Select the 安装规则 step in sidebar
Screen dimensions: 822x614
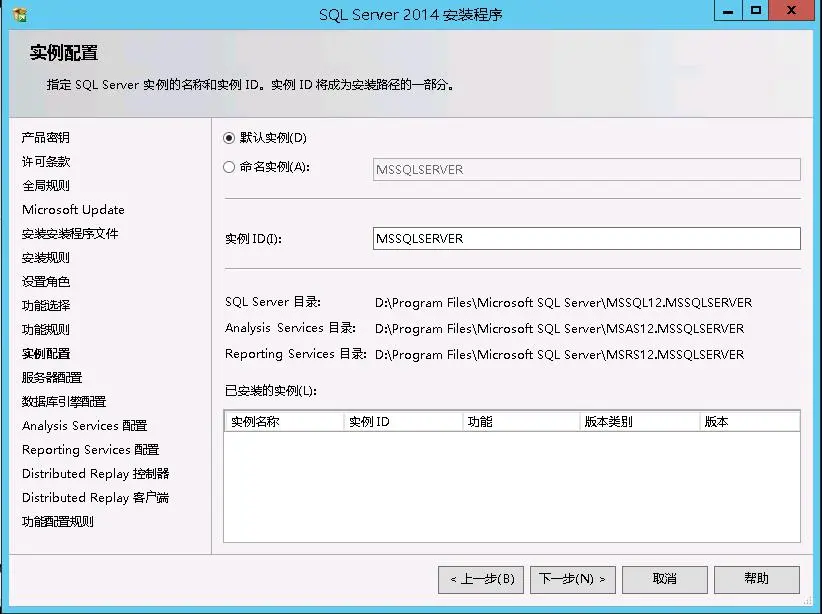46,257
